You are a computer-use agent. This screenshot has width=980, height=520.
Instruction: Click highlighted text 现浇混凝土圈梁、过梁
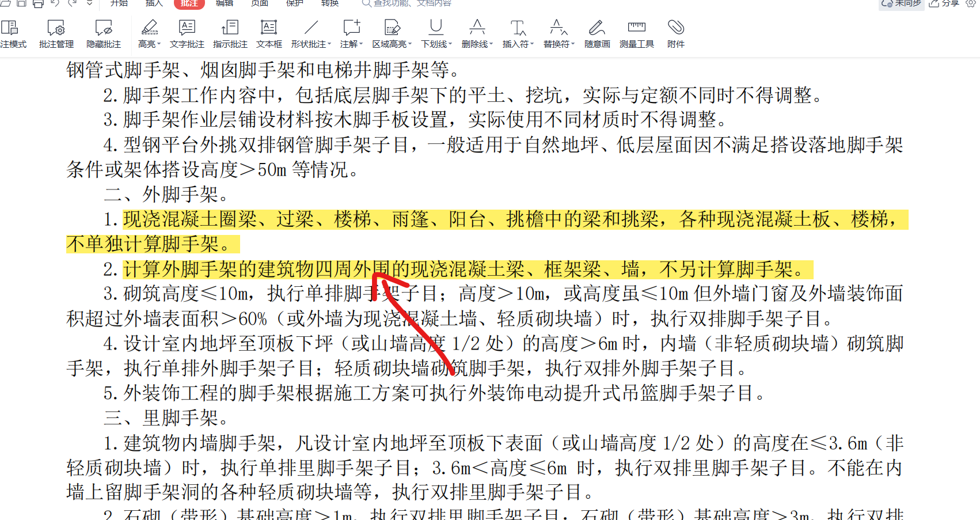click(218, 219)
